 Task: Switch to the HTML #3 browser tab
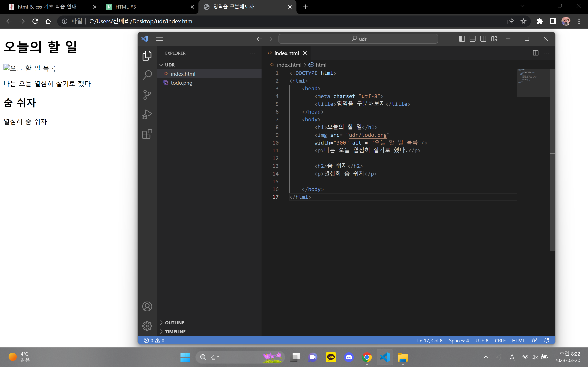125,7
